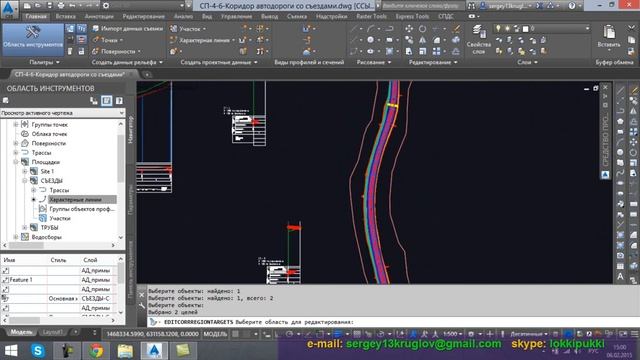Open the Поверхности dropdown
This screenshot has height=360, width=640.
pos(116,51)
